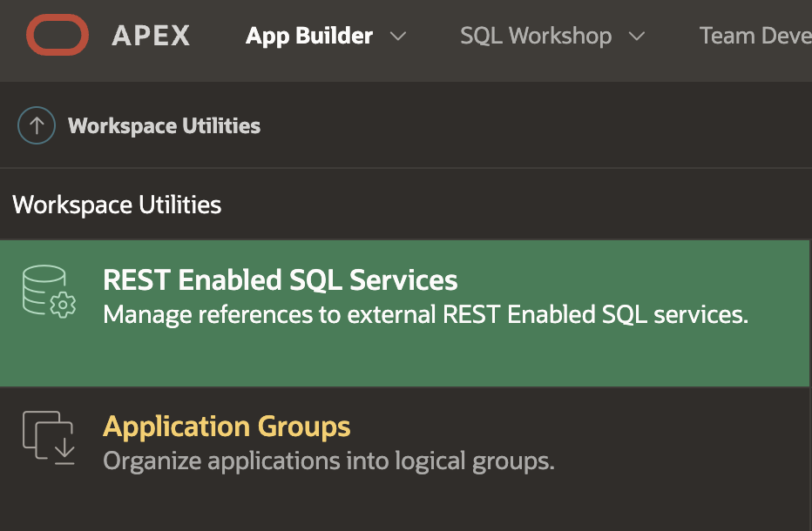Viewport: 812px width, 531px height.
Task: Open the App Builder menu
Action: pyautogui.click(x=309, y=36)
